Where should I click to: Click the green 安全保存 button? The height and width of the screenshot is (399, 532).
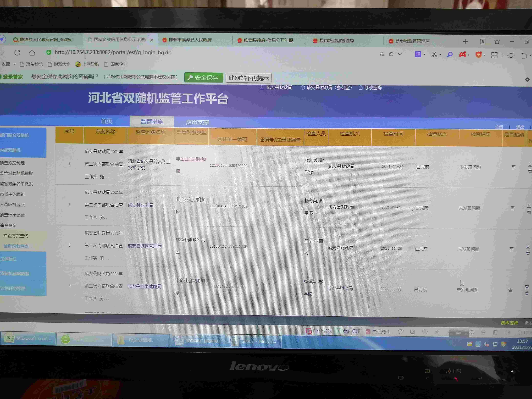coord(203,77)
